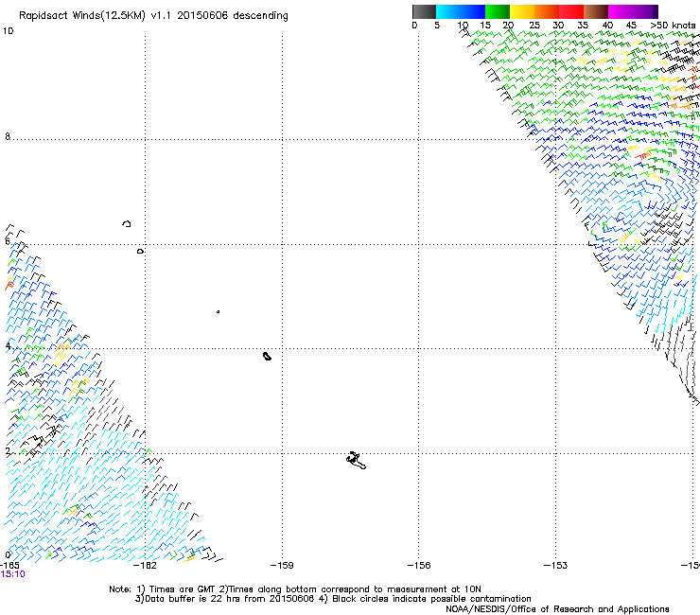Click the magenta-purple 40-50 knots legend swatch
Image resolution: width=700 pixels, height=615 pixels.
(x=633, y=11)
